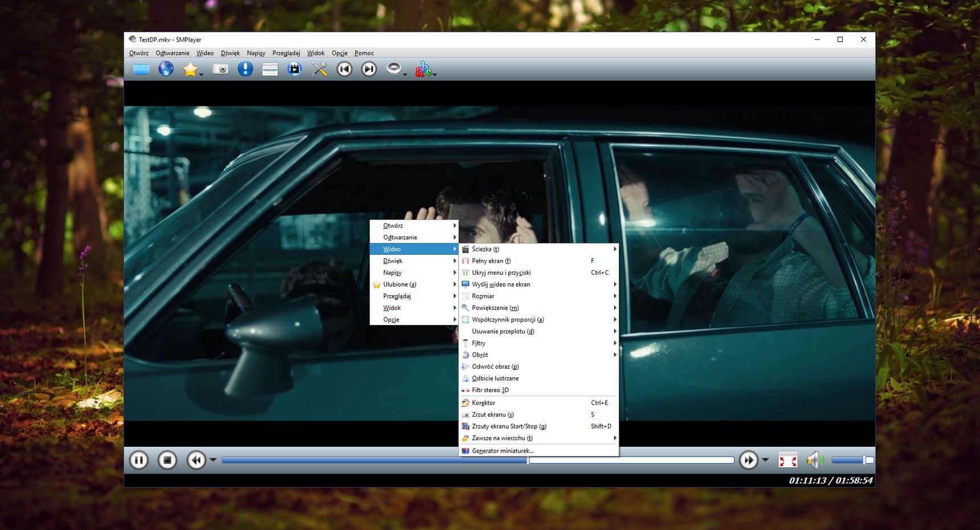The width and height of the screenshot is (980, 530).
Task: Open the Pomoc menu in menu bar
Action: click(x=364, y=53)
